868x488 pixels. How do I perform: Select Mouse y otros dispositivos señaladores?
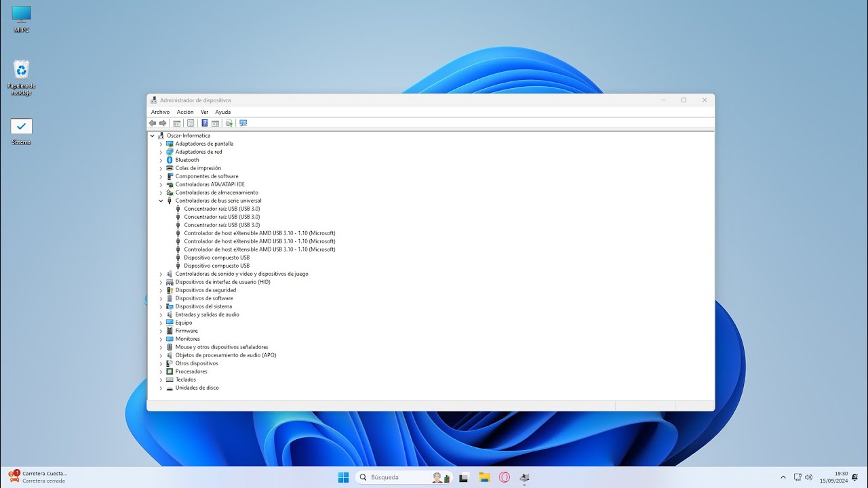pos(222,347)
